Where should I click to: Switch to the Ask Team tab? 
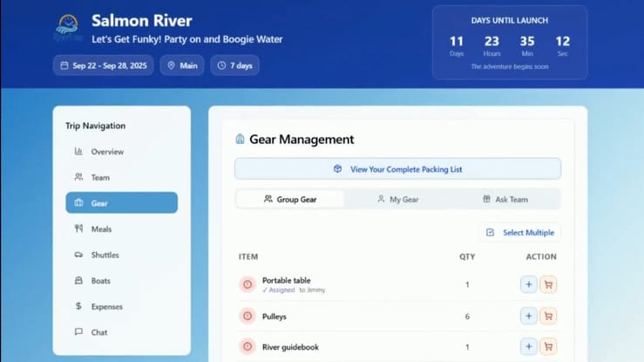[x=505, y=200]
